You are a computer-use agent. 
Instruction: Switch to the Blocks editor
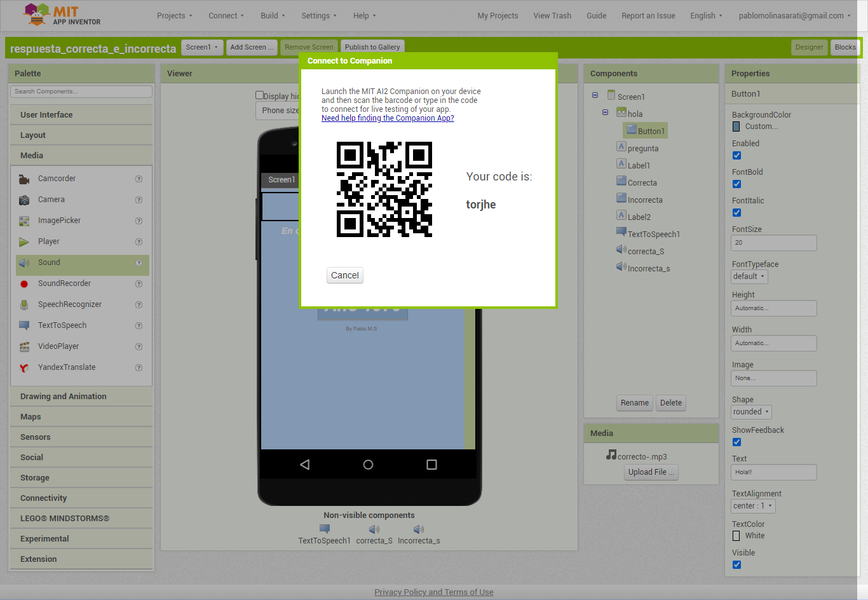coord(845,47)
